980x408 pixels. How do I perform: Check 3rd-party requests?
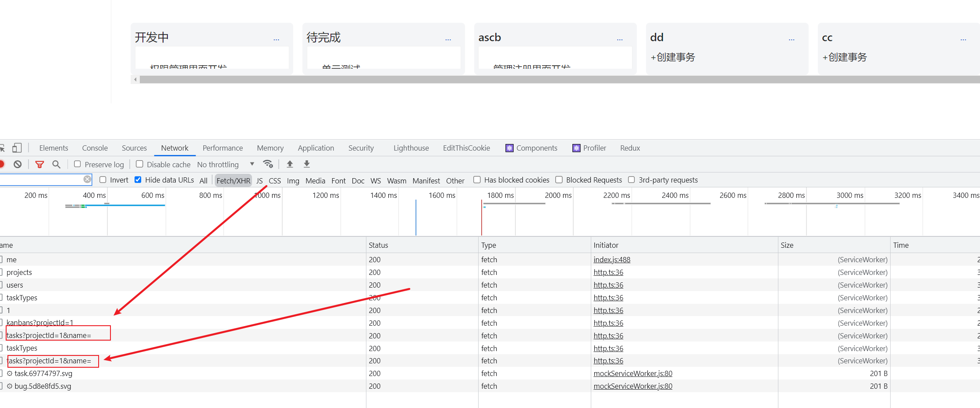tap(632, 179)
